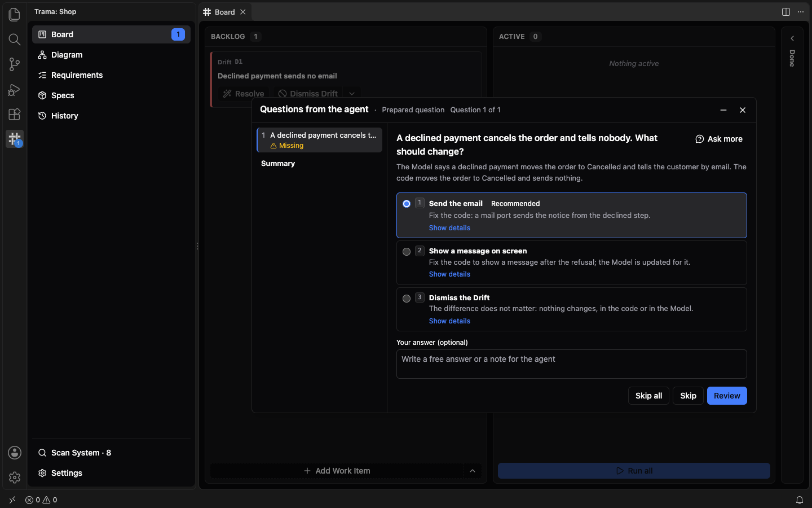
Task: Click the Trama: Shop panel title
Action: coord(55,12)
